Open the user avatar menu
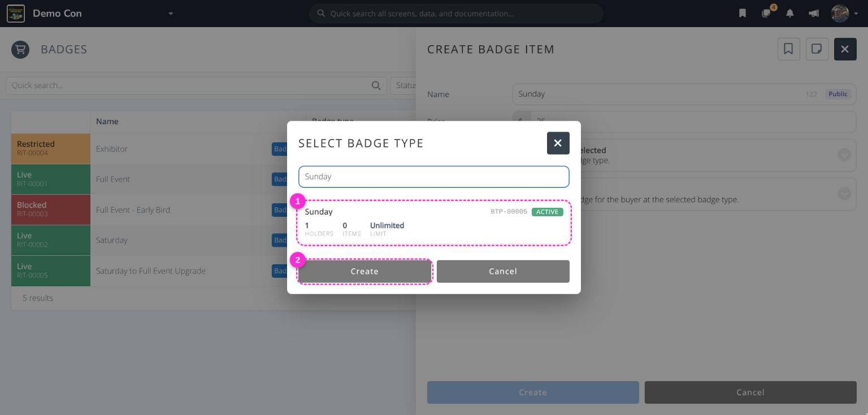Screen dimensions: 868x415 coord(844,14)
